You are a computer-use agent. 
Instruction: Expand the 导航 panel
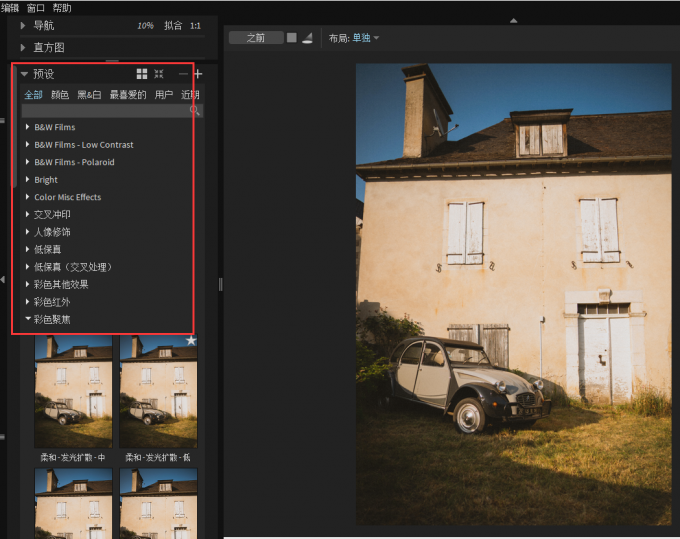[23, 26]
